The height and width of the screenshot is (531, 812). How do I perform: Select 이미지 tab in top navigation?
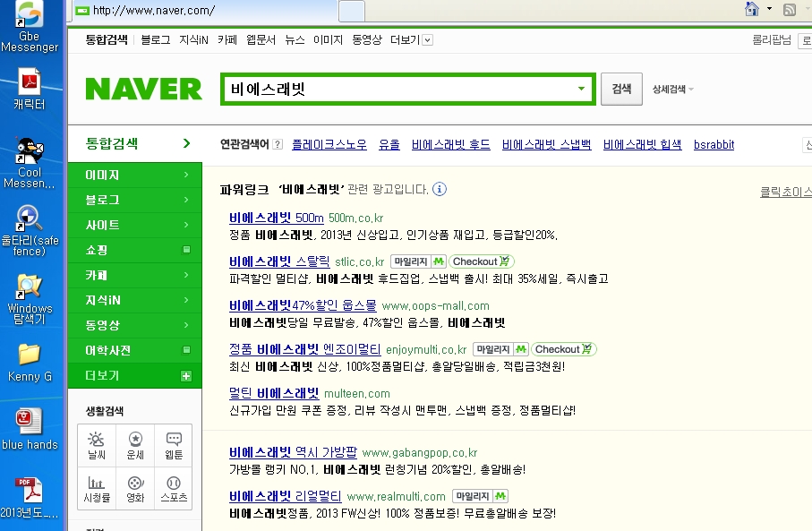328,40
